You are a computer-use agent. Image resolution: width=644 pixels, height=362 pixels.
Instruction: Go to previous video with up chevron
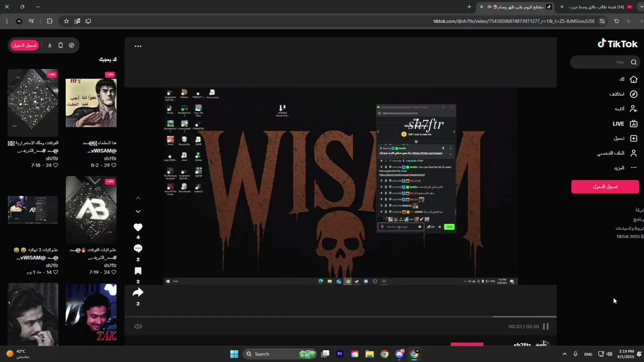tap(138, 198)
